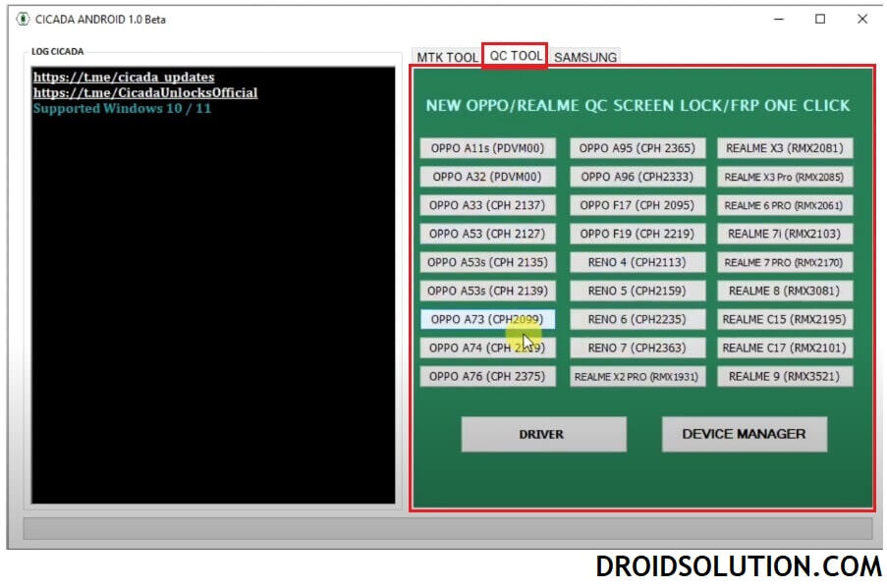Open the DRIVER installer button
887x588 pixels.
[543, 434]
